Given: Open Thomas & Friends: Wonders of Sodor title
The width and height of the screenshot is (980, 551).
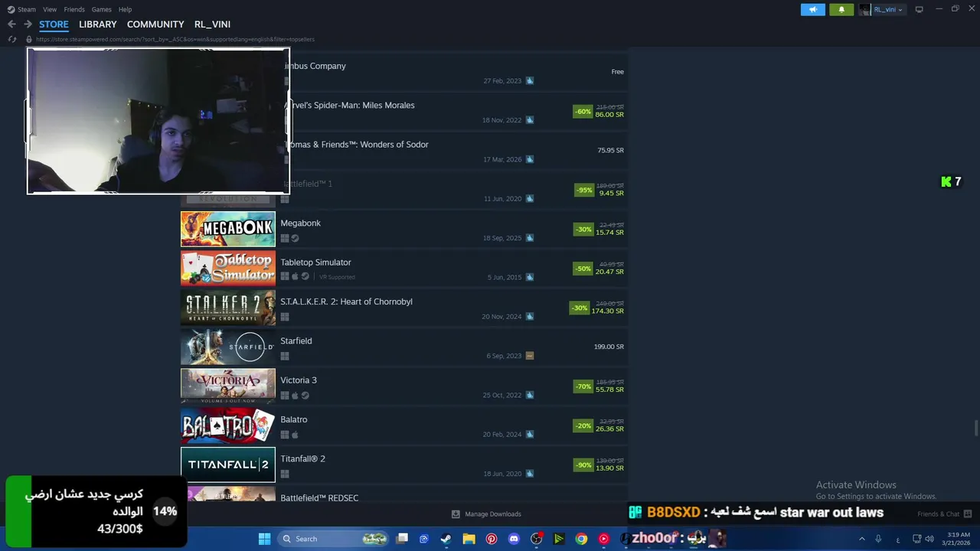Looking at the screenshot, I should pos(357,145).
